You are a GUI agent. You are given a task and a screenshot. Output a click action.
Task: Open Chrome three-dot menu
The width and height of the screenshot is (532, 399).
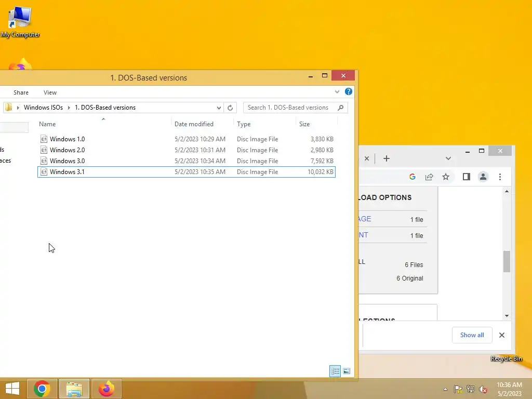coord(500,177)
